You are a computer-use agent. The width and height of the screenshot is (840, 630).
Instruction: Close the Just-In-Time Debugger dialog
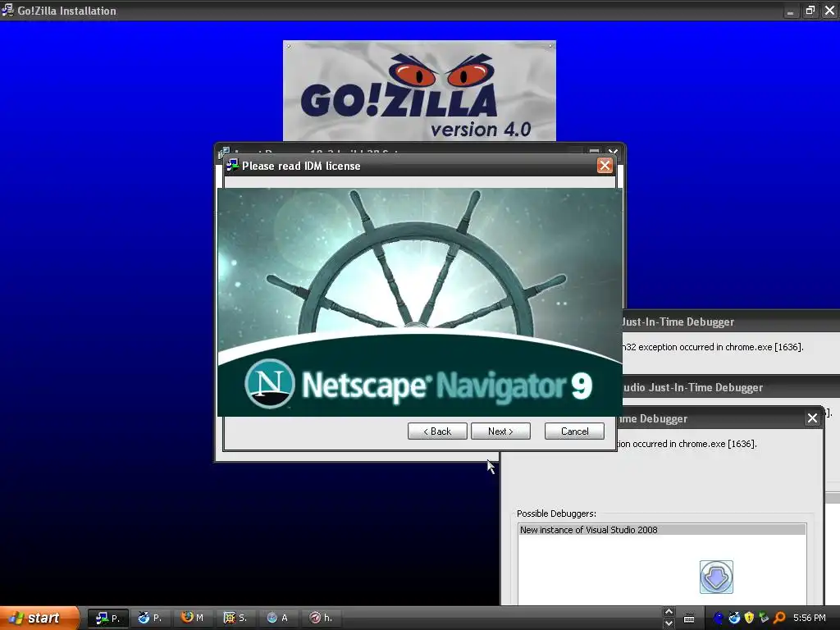pyautogui.click(x=812, y=418)
